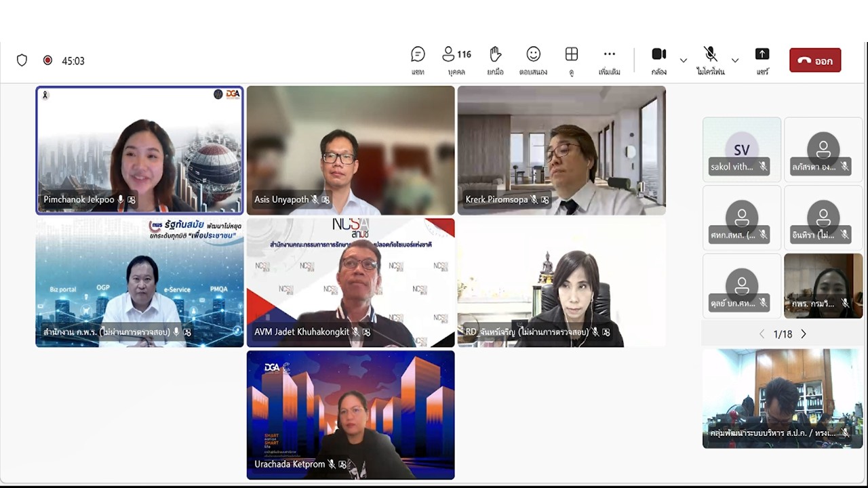Image resolution: width=868 pixels, height=488 pixels.
Task: Show the participants list with 116 people
Action: pos(456,60)
